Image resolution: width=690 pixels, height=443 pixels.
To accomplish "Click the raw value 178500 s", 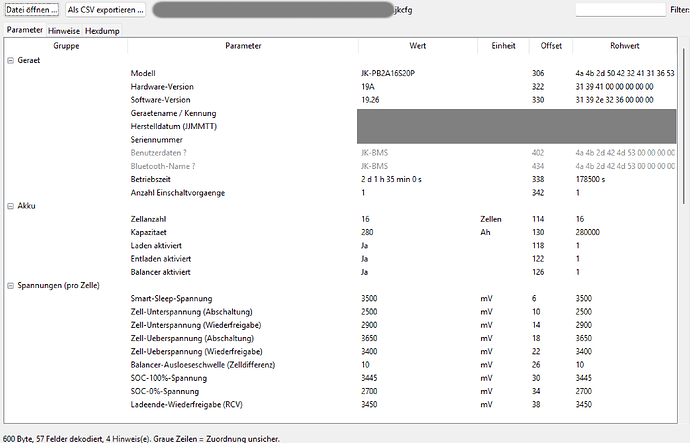I will (x=590, y=179).
